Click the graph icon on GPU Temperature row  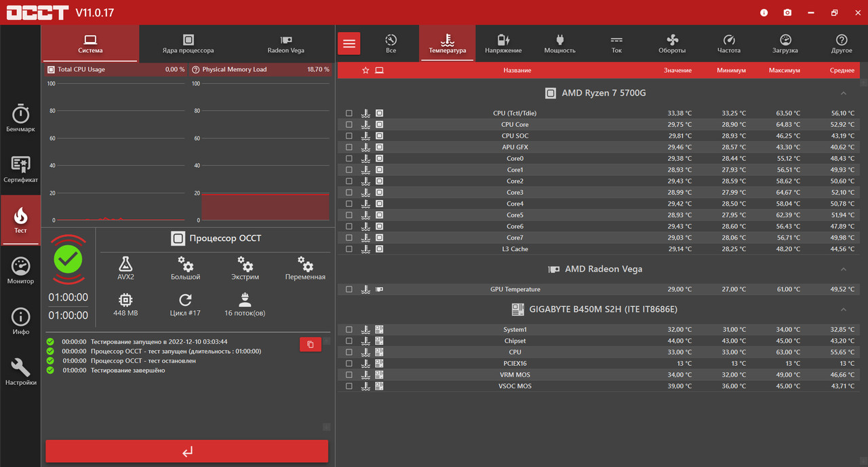point(366,289)
